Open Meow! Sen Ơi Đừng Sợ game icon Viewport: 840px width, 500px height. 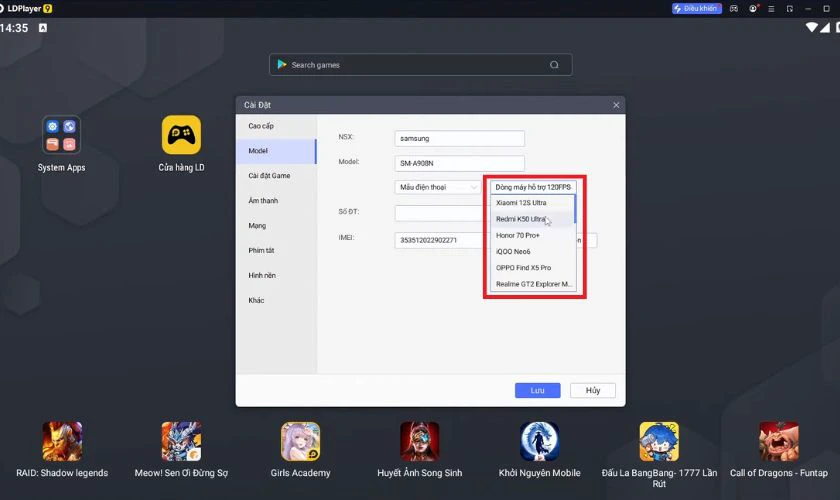point(182,442)
